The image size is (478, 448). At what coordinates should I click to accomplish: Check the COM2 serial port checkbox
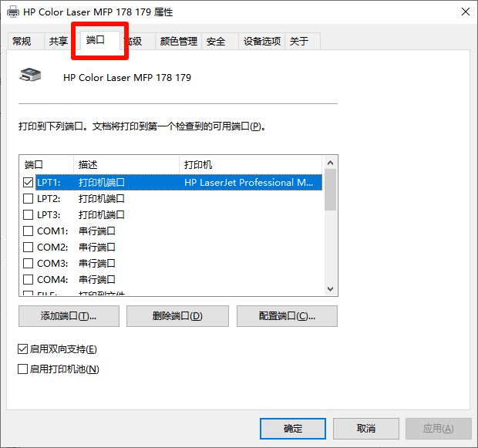click(x=28, y=247)
